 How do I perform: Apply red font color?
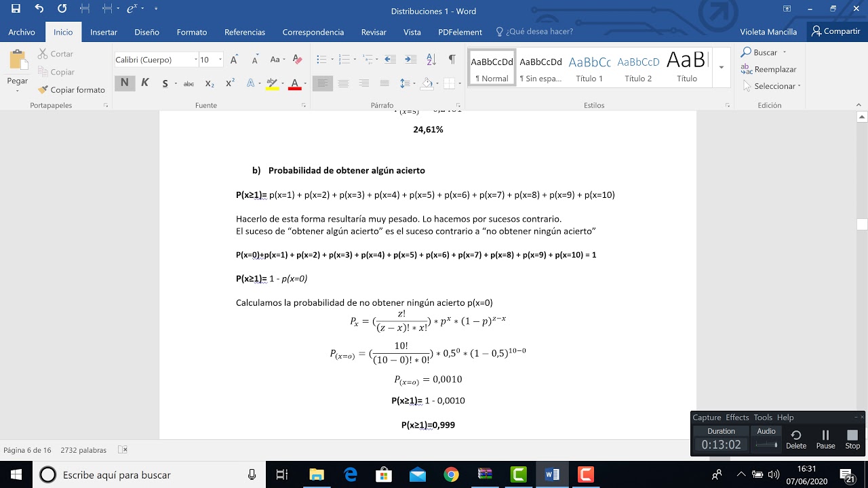294,83
